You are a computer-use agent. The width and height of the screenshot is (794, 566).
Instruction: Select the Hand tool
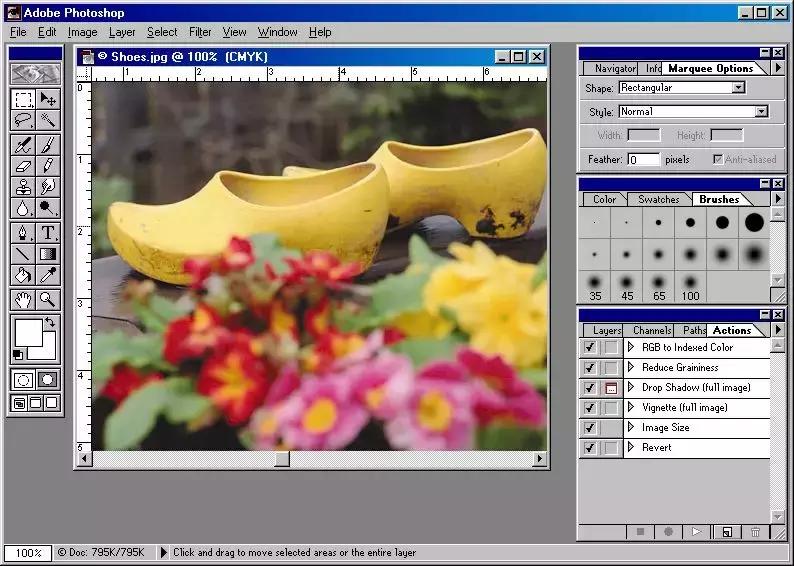23,299
